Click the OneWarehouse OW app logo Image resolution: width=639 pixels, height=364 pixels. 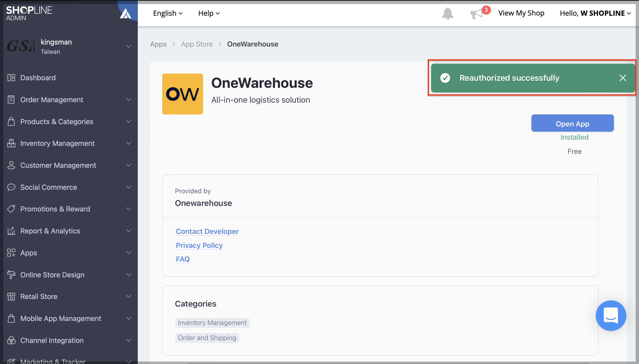coord(182,94)
